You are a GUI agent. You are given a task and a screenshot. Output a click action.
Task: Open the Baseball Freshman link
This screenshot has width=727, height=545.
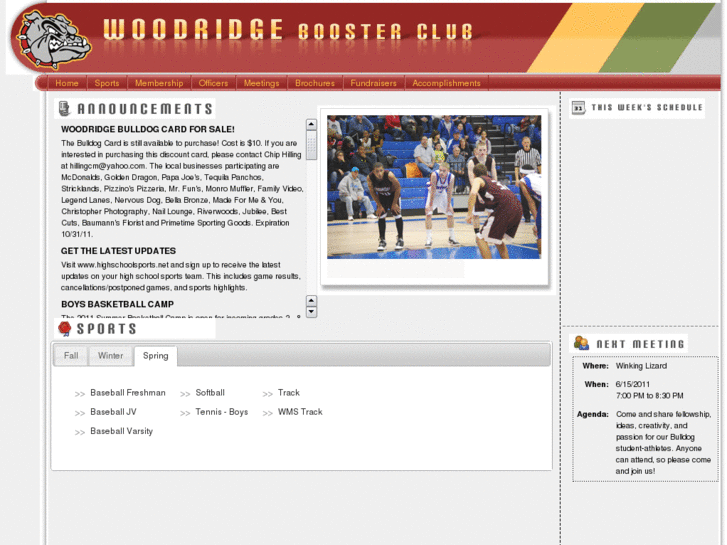point(128,393)
